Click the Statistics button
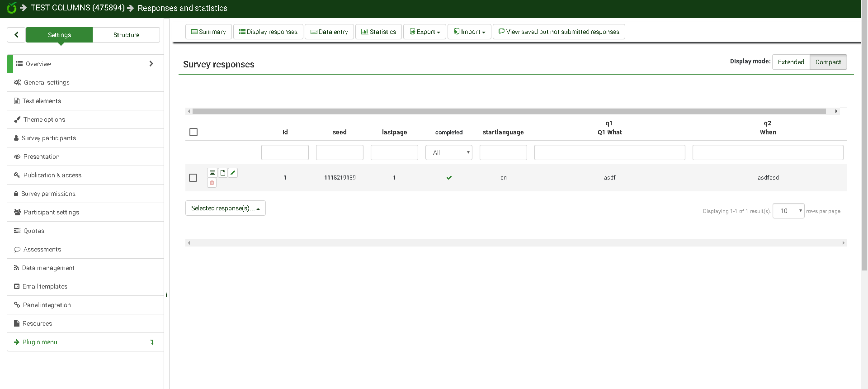 [378, 32]
